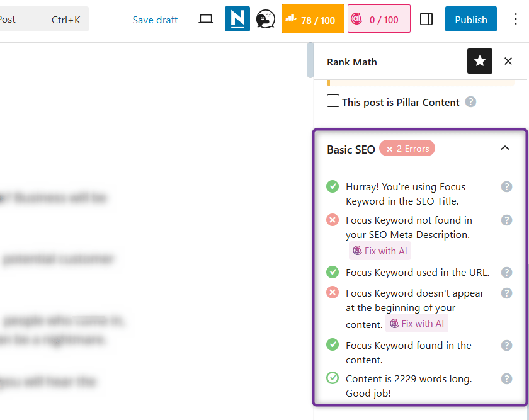Open help for content word length

pyautogui.click(x=506, y=379)
